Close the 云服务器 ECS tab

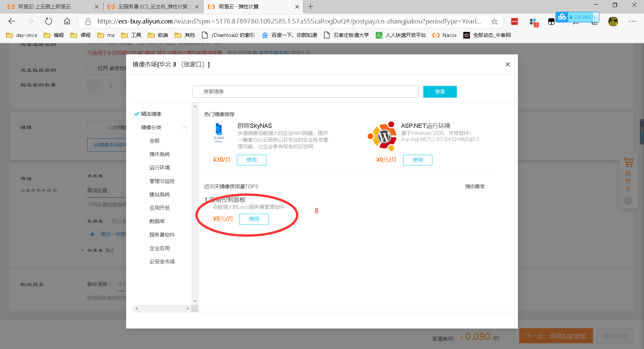click(x=197, y=7)
